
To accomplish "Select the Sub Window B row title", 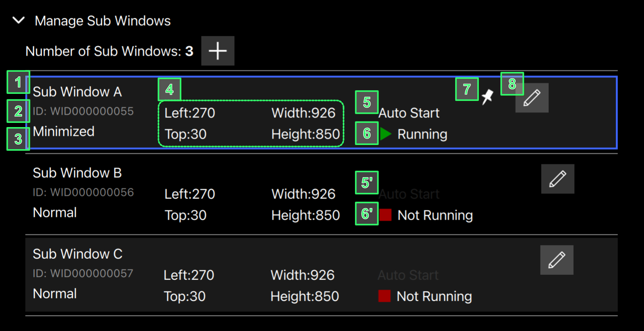I will [77, 173].
